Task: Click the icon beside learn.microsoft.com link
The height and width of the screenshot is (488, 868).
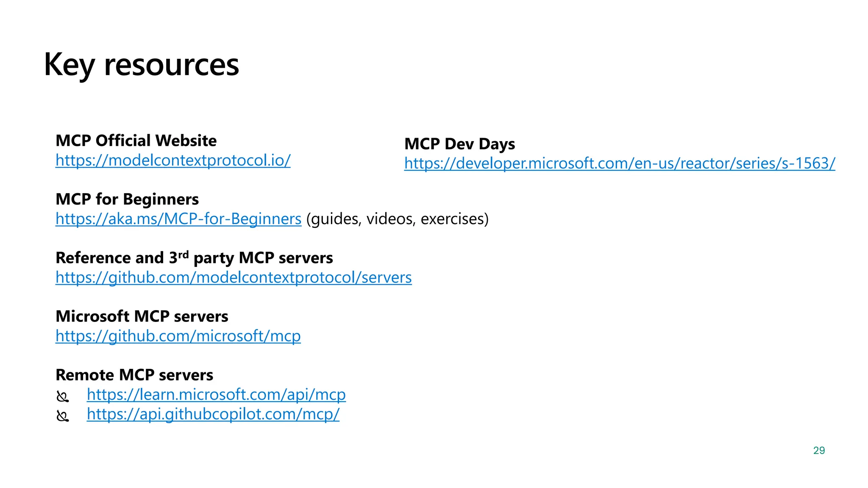Action: click(63, 397)
